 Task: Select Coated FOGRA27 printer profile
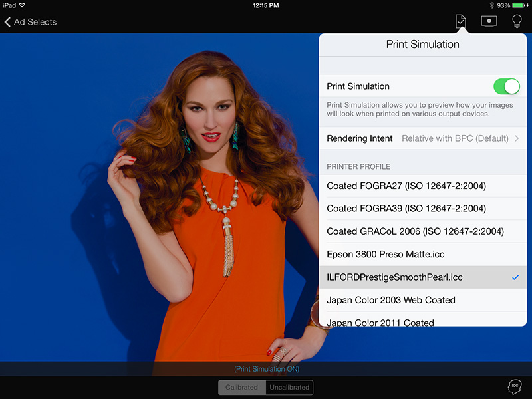click(423, 186)
